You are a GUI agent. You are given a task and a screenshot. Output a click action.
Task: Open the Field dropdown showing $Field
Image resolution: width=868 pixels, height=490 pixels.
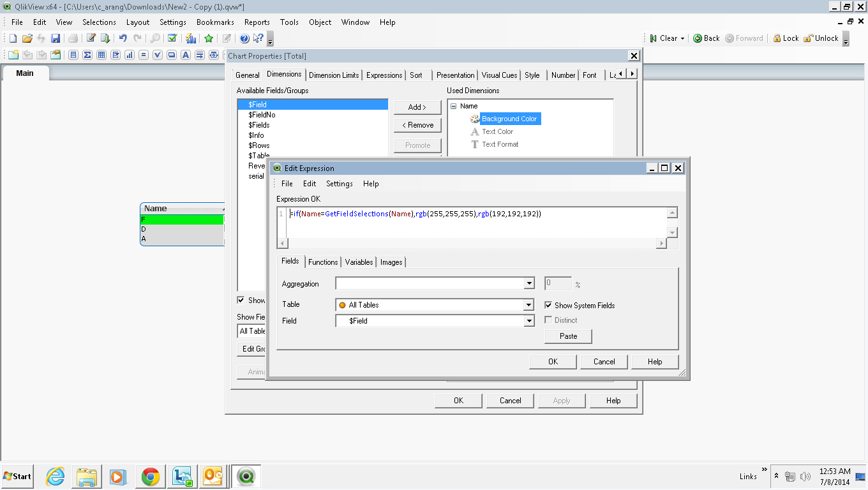click(x=528, y=321)
